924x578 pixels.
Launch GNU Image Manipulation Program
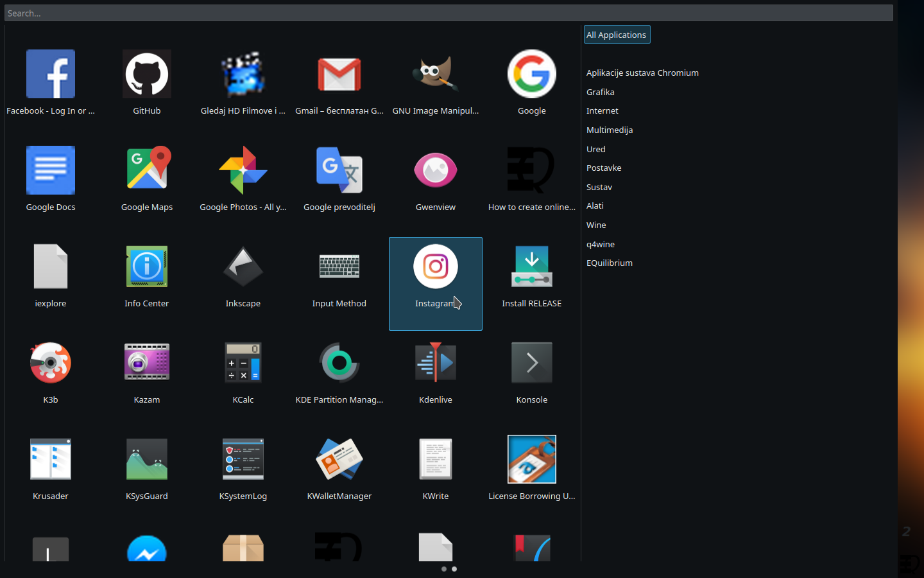coord(436,74)
